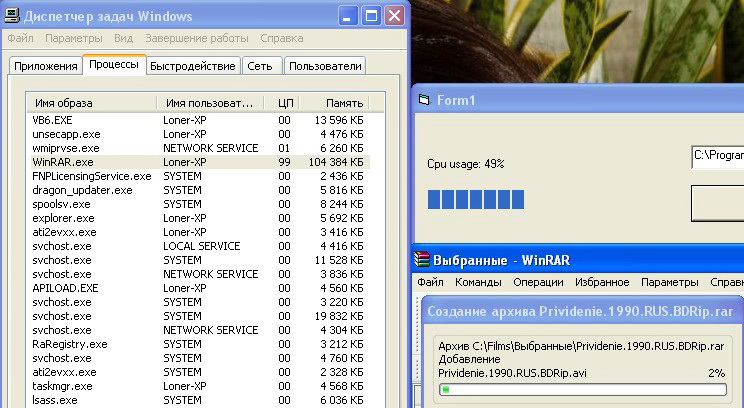Select the ati2evxx.exe row owned by Loner-XP
Screen dimensions: 744x408
pos(200,232)
